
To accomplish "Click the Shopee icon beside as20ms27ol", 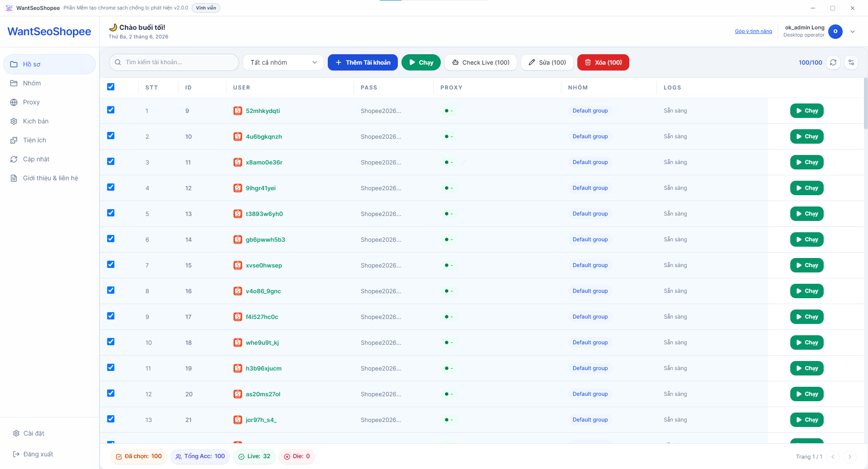I will [x=238, y=394].
